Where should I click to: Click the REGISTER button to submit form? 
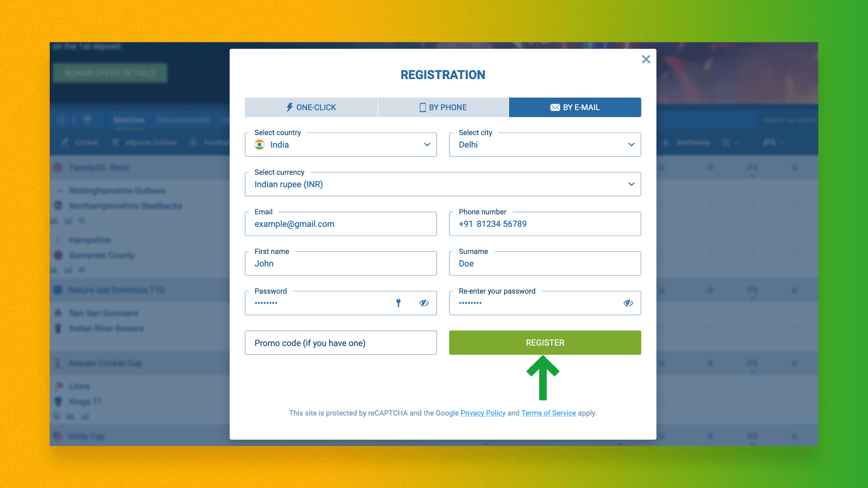545,343
